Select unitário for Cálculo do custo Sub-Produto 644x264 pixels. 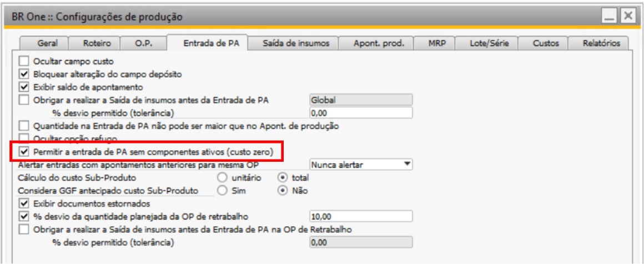(222, 178)
